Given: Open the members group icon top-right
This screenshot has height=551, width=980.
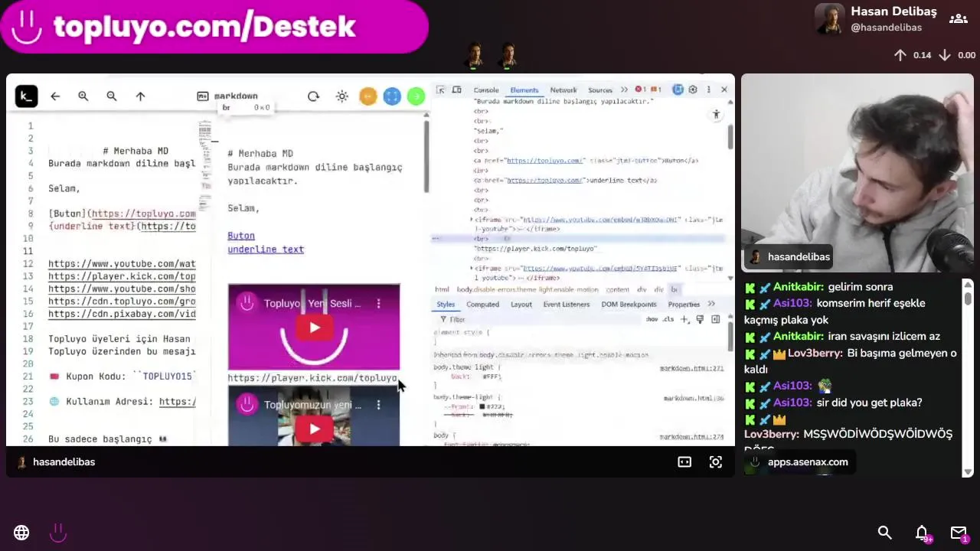Looking at the screenshot, I should click(959, 19).
